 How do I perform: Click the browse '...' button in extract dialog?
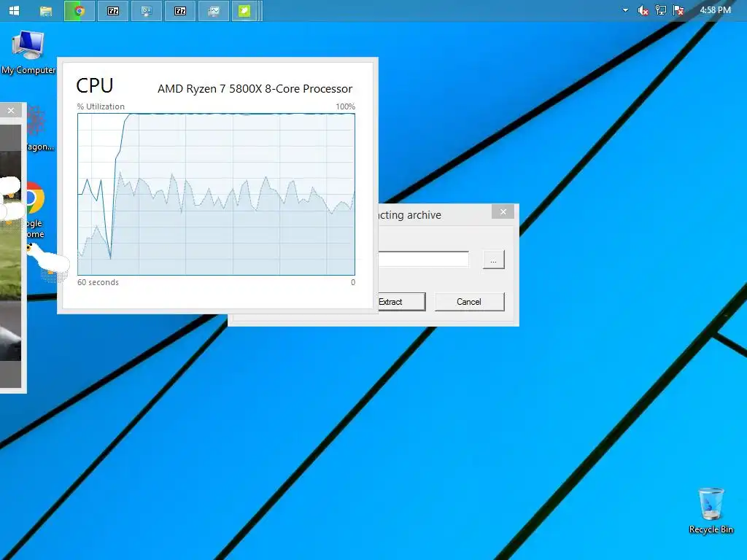click(x=493, y=260)
